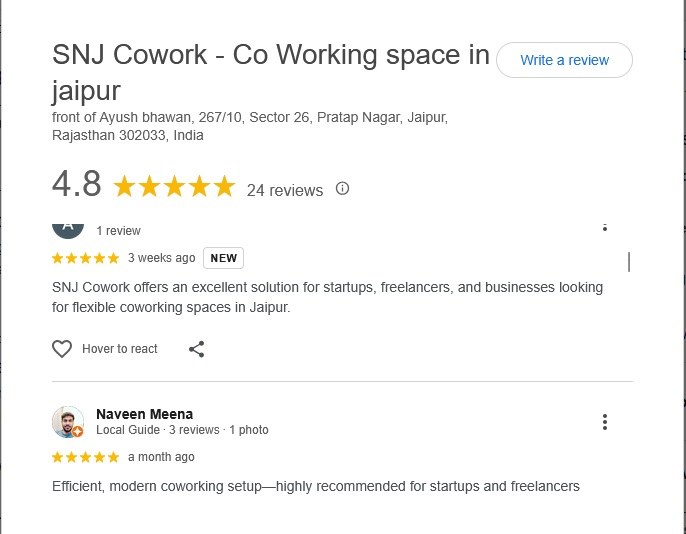Click the share icon under first review

tap(196, 349)
